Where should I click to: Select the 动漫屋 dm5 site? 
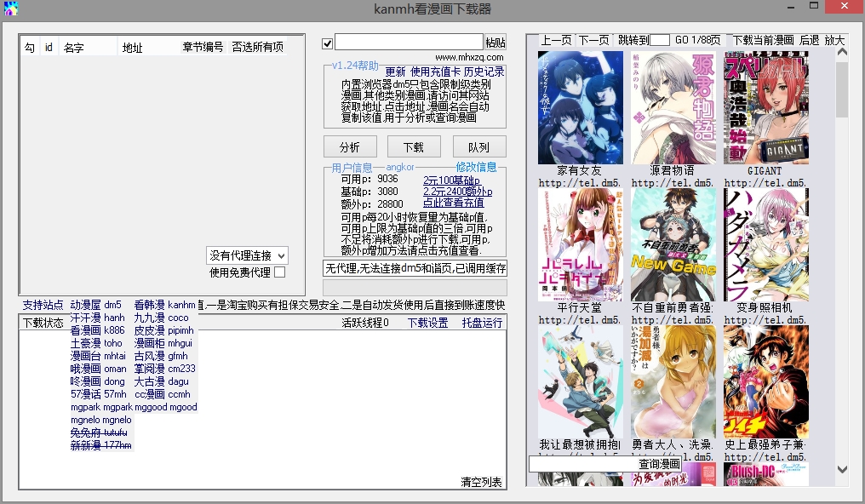[x=96, y=305]
